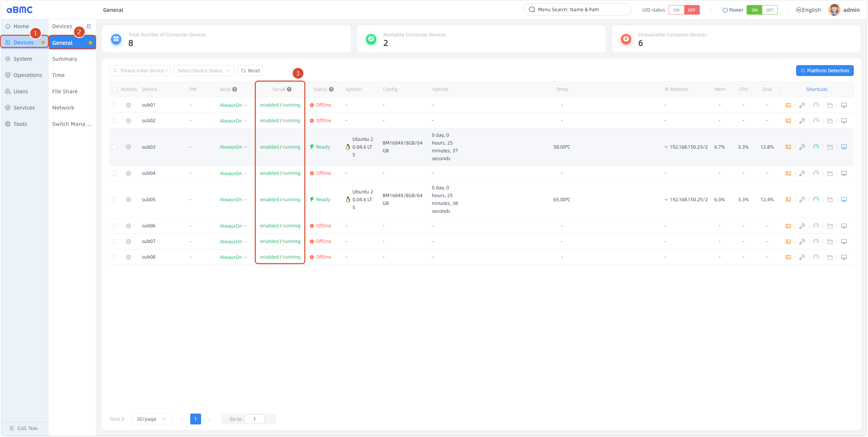The width and height of the screenshot is (868, 437).
Task: Open the File Share submenu item
Action: click(72, 91)
